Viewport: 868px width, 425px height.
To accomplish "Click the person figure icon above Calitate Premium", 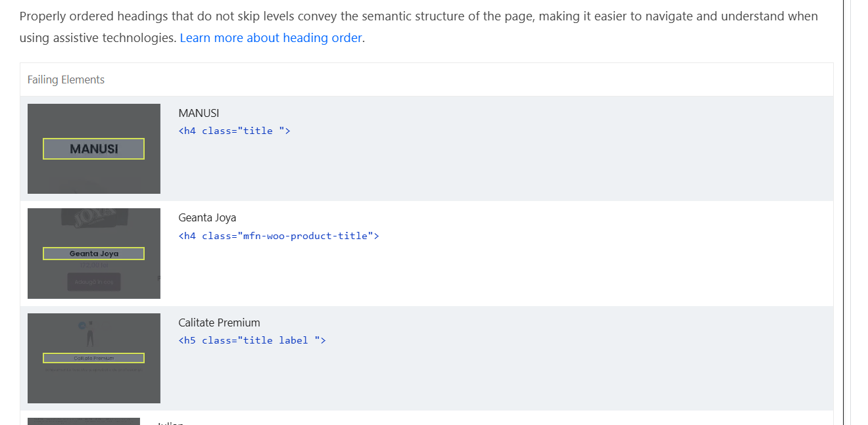I will (x=90, y=334).
